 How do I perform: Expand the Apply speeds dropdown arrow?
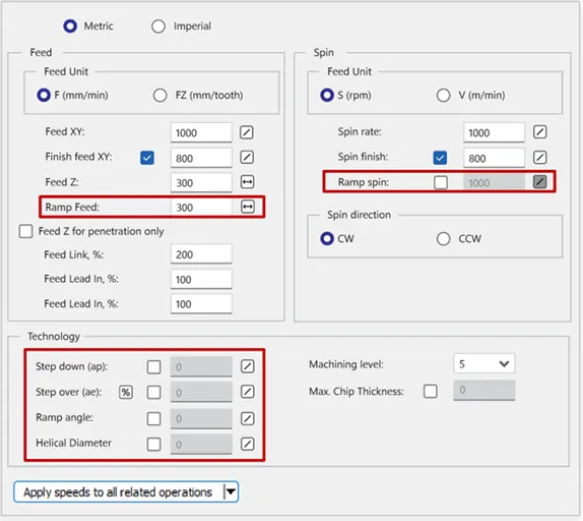[x=231, y=492]
